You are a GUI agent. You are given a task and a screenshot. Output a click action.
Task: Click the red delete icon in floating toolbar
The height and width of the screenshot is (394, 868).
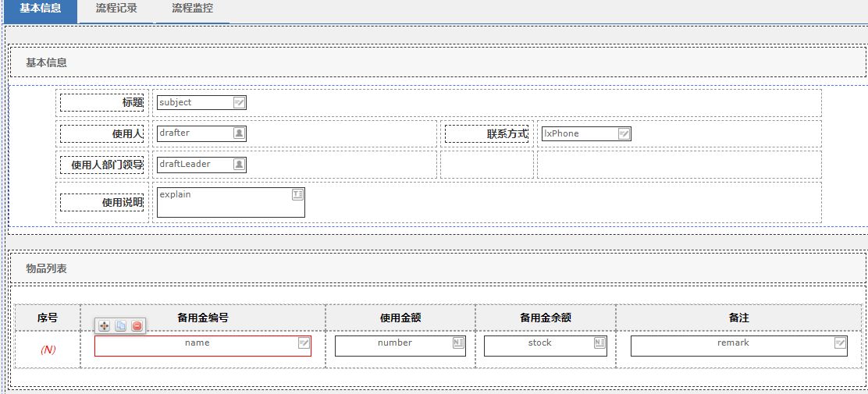[x=137, y=326]
